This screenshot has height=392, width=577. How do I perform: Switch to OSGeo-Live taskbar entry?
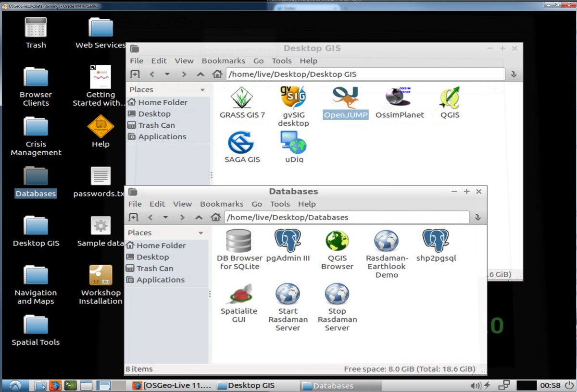point(172,385)
